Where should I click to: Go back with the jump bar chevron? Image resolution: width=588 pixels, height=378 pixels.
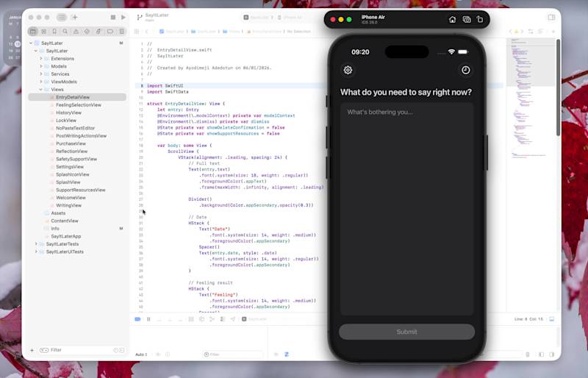click(146, 32)
